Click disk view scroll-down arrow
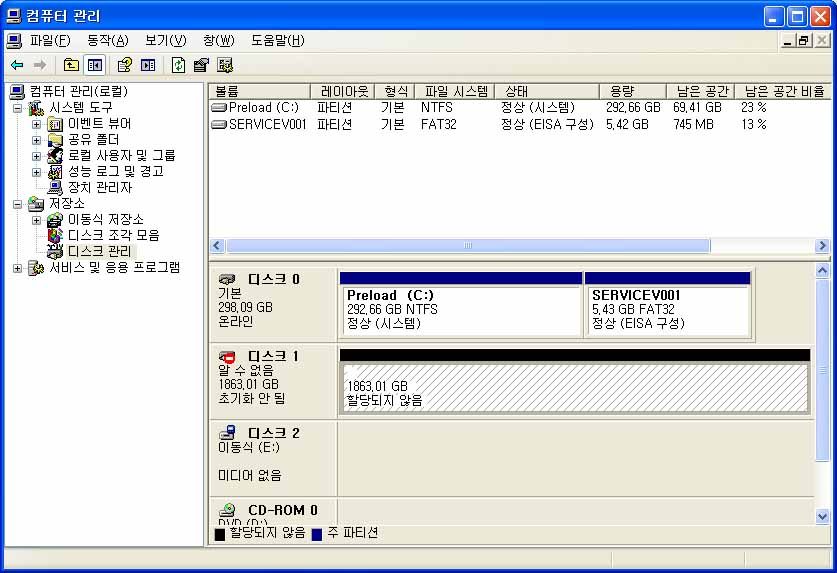Screen dimensions: 837x573 click(822, 516)
